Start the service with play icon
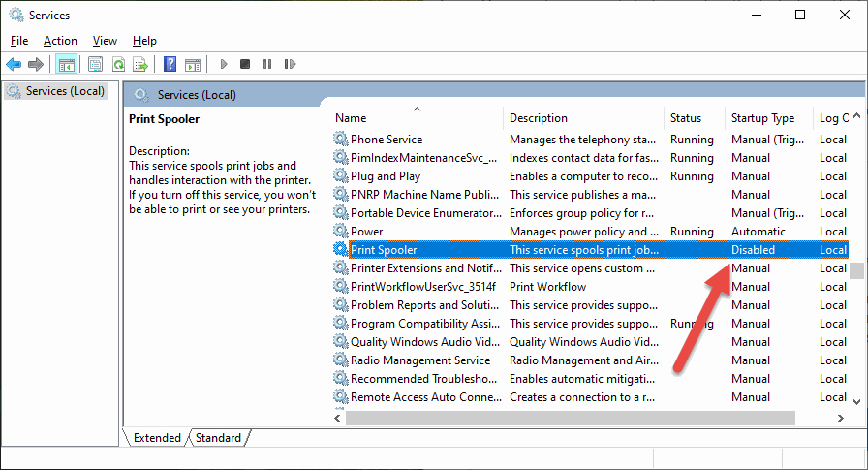Viewport: 868px width, 470px height. pos(224,64)
